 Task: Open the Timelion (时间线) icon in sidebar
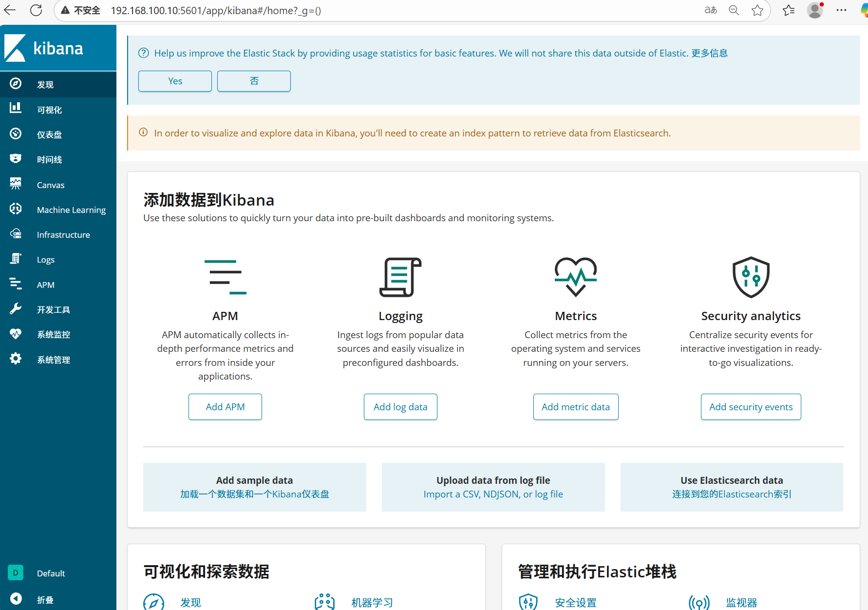(16, 158)
